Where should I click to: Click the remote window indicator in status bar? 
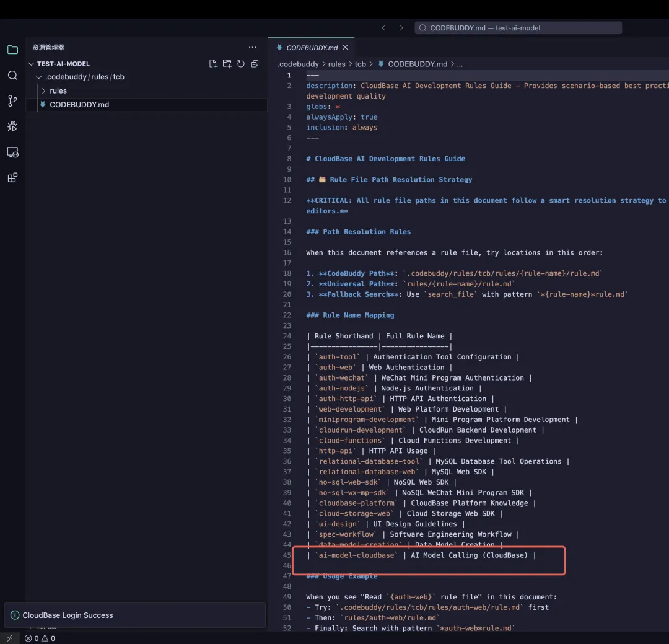9,638
